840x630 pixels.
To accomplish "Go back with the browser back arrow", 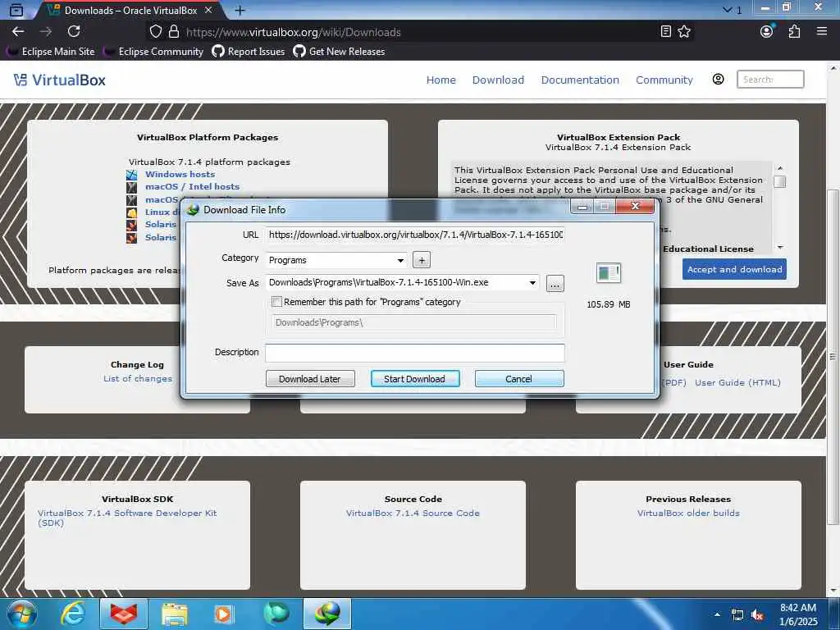I will pos(18,32).
